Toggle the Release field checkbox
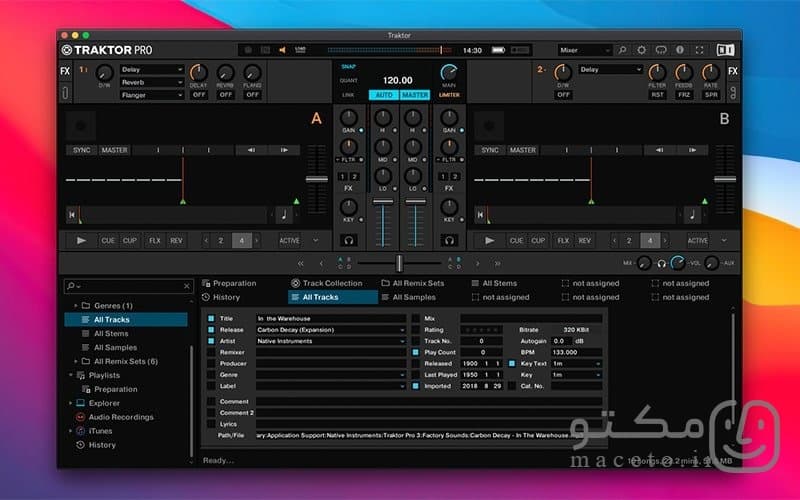The height and width of the screenshot is (500, 800). [x=211, y=330]
